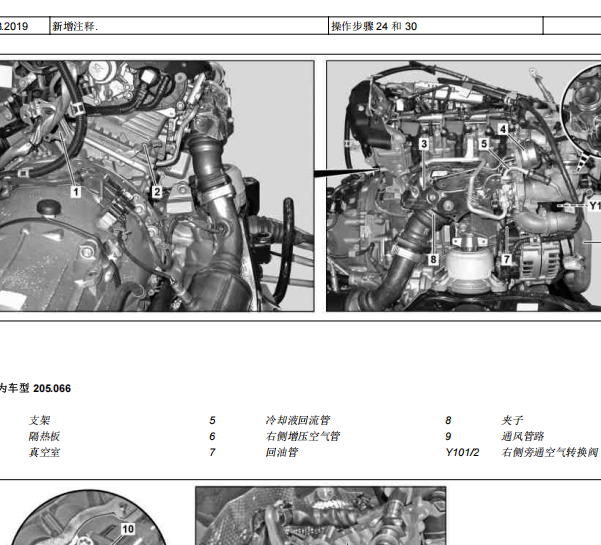Click legend number 6
The image size is (601, 545).
click(212, 437)
